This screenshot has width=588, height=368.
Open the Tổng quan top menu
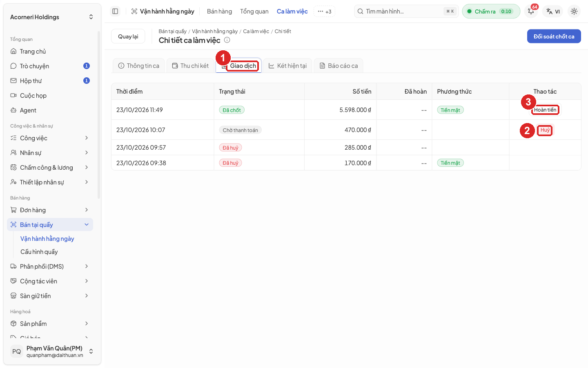(254, 11)
